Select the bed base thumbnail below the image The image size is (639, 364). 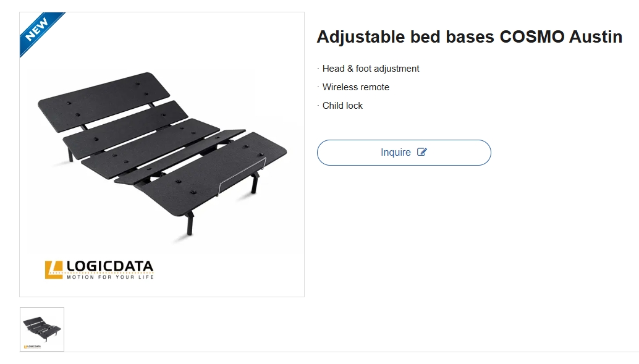pos(42,329)
